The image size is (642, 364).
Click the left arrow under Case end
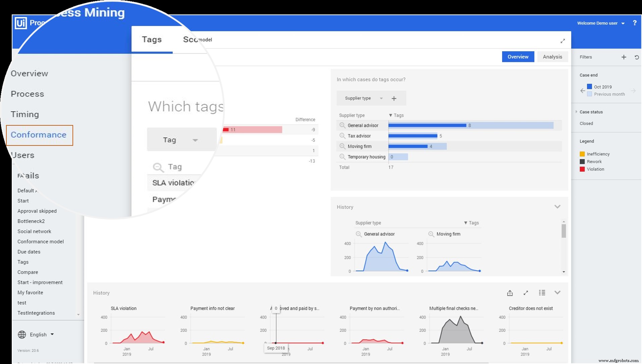[x=583, y=91]
